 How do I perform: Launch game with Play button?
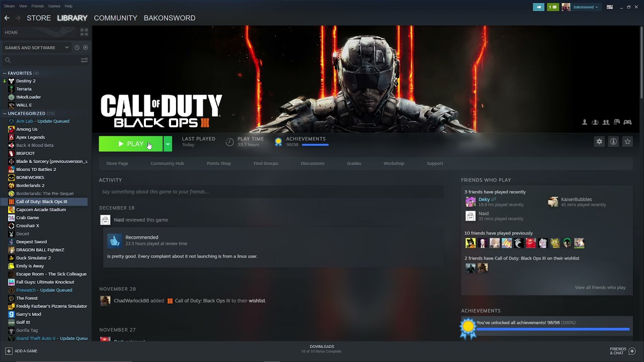[131, 144]
